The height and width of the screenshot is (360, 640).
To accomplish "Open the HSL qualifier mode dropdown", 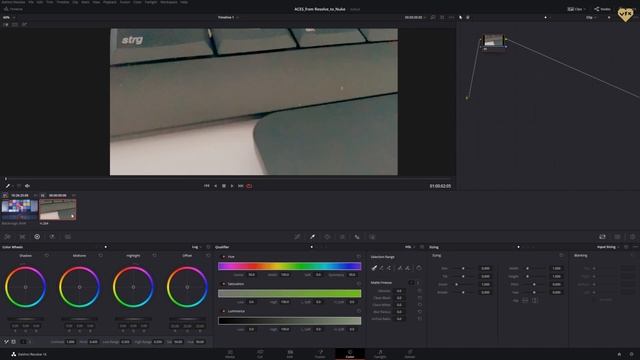I will point(409,247).
